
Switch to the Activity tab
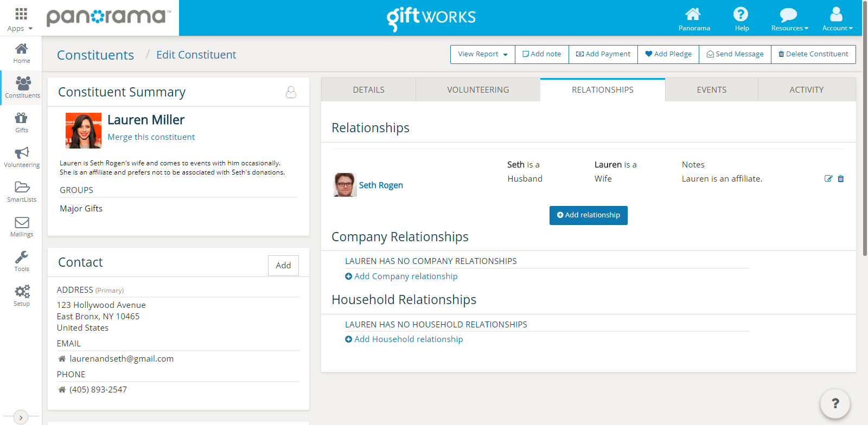806,90
